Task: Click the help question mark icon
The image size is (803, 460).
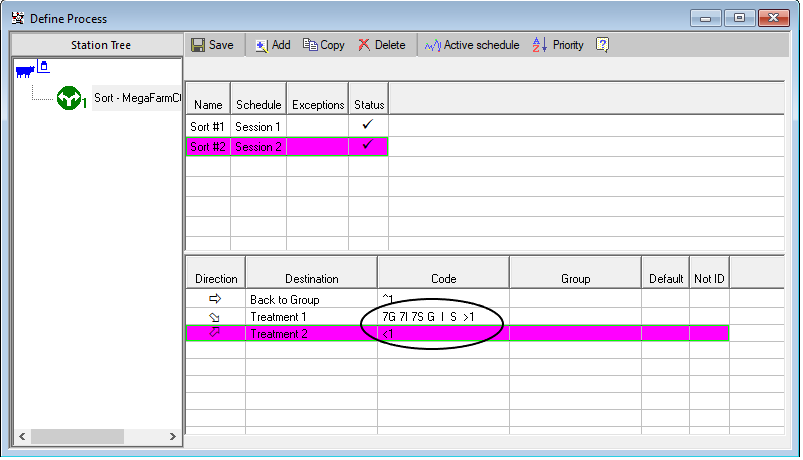Action: coord(602,45)
